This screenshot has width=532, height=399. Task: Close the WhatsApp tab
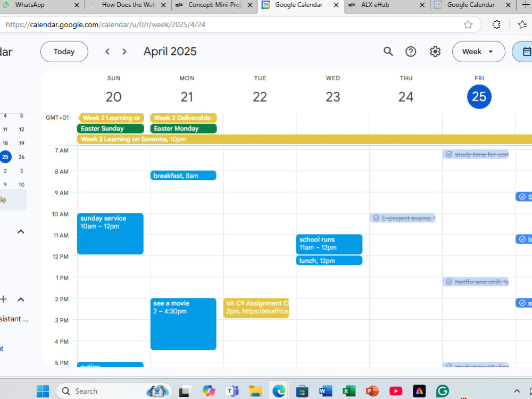[77, 5]
